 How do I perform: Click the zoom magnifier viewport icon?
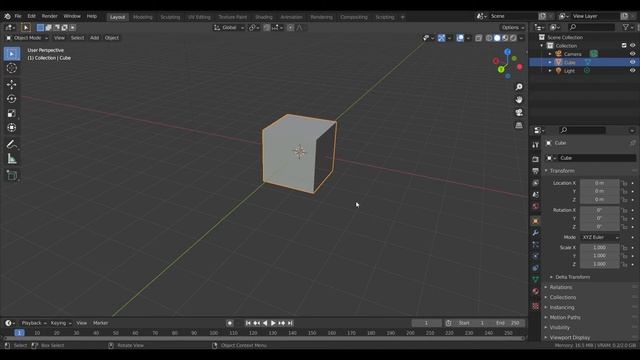[x=519, y=87]
